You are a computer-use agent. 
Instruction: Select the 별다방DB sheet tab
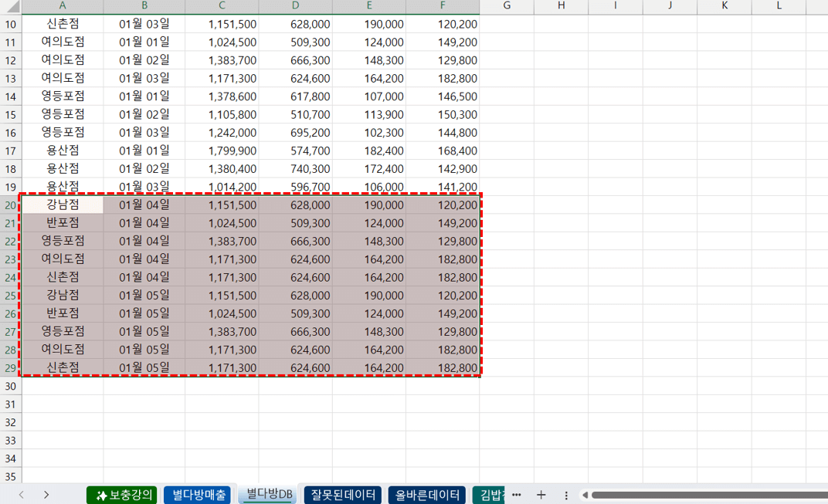coord(269,495)
